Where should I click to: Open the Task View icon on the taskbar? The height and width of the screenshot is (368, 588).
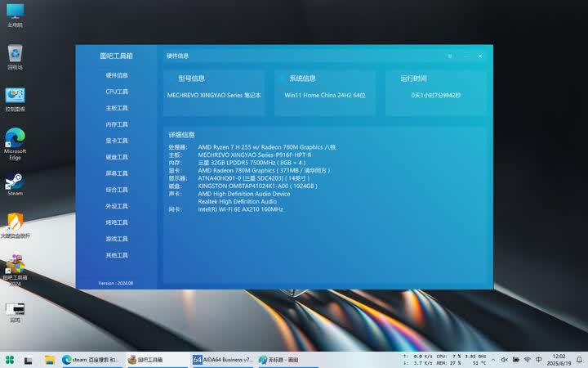[x=28, y=360]
